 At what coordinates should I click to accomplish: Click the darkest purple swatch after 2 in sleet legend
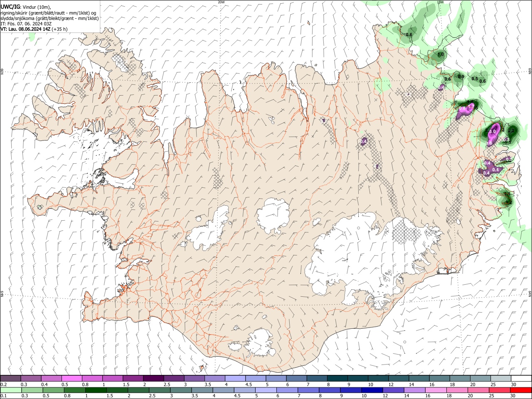[153, 378]
